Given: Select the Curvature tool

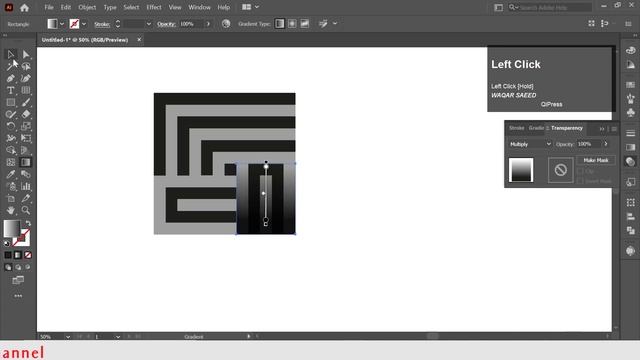Looking at the screenshot, I should 26,78.
